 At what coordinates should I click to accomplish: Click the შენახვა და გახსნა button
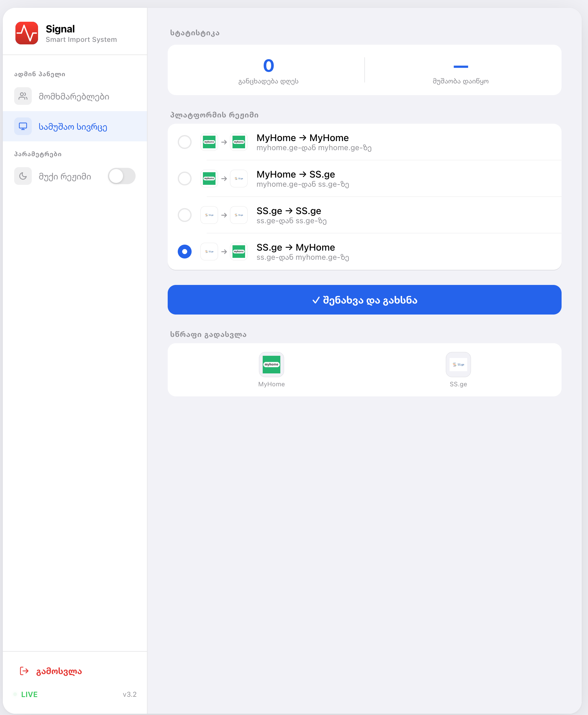click(364, 300)
